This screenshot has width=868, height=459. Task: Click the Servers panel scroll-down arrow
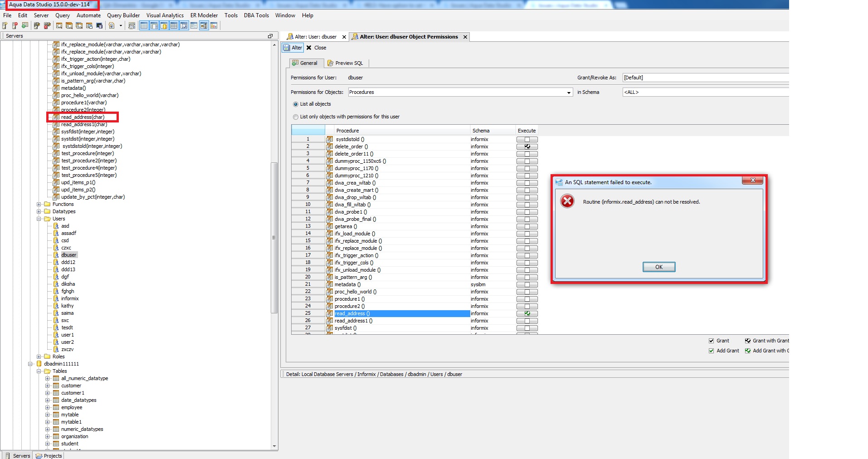point(274,446)
